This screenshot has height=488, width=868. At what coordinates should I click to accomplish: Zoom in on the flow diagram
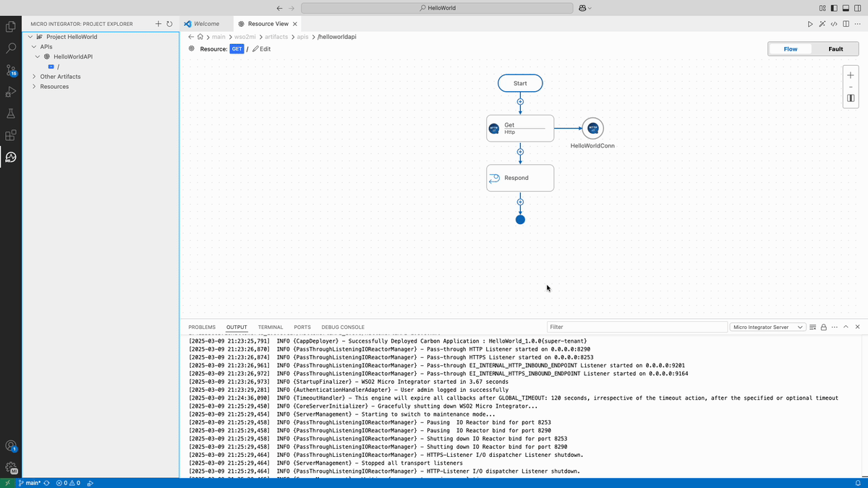pyautogui.click(x=851, y=75)
